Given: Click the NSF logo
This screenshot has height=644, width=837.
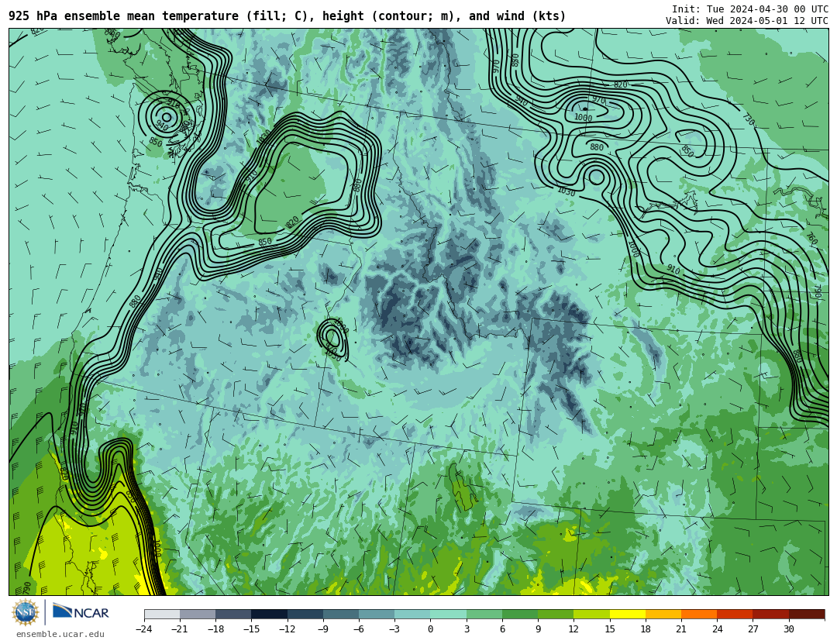Looking at the screenshot, I should [x=26, y=612].
